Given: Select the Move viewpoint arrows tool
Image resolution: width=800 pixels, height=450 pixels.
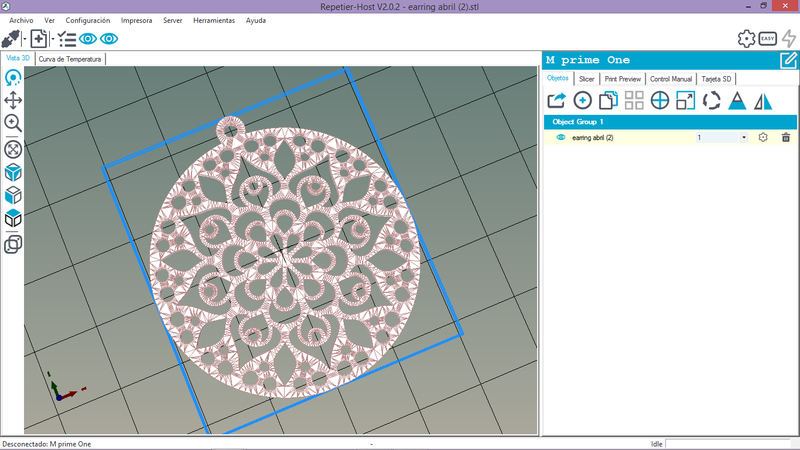Looking at the screenshot, I should pos(14,100).
